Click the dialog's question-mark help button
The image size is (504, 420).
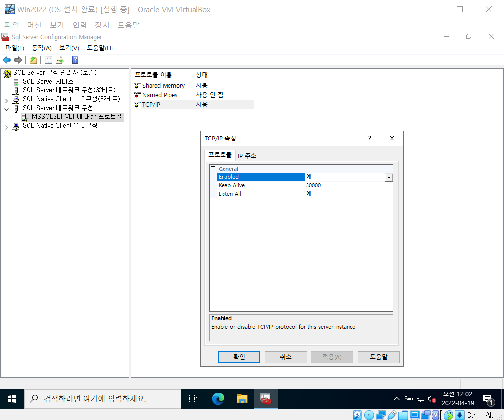[x=370, y=138]
